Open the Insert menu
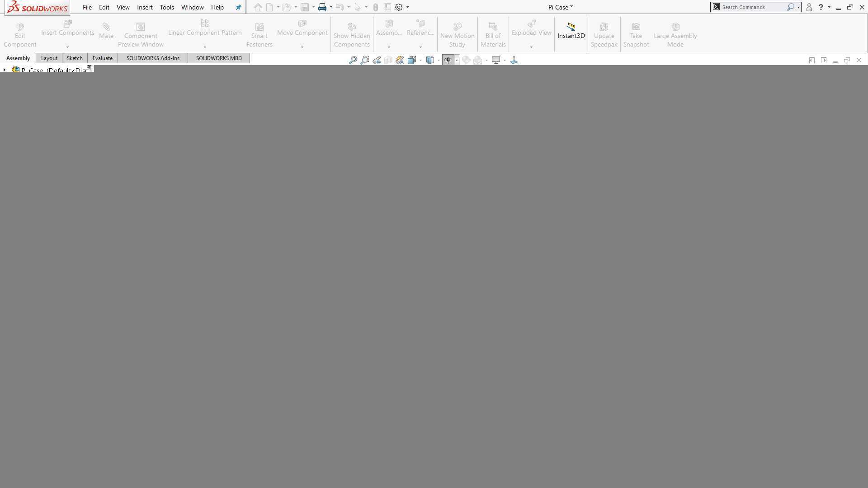 pos(145,7)
